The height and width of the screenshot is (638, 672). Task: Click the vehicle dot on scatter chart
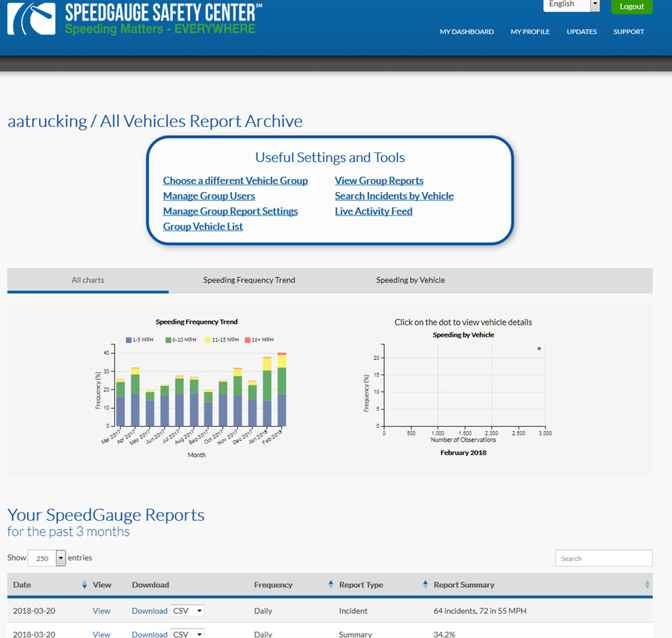tap(539, 349)
